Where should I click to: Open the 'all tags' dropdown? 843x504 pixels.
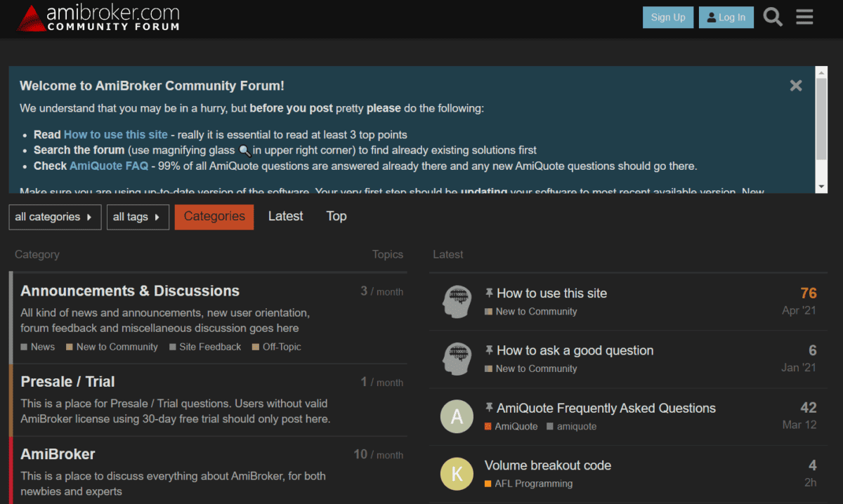pos(138,217)
